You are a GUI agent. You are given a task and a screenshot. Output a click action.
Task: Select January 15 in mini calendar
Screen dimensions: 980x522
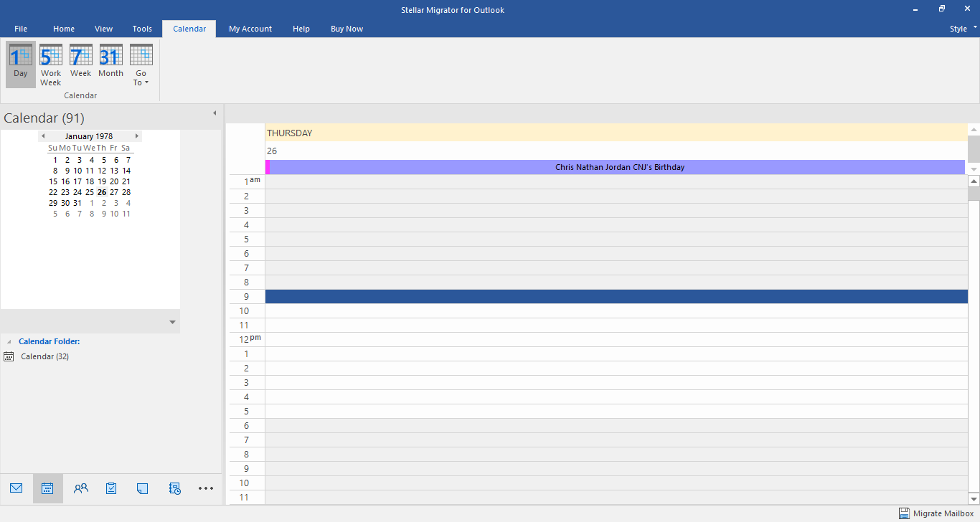pyautogui.click(x=53, y=181)
